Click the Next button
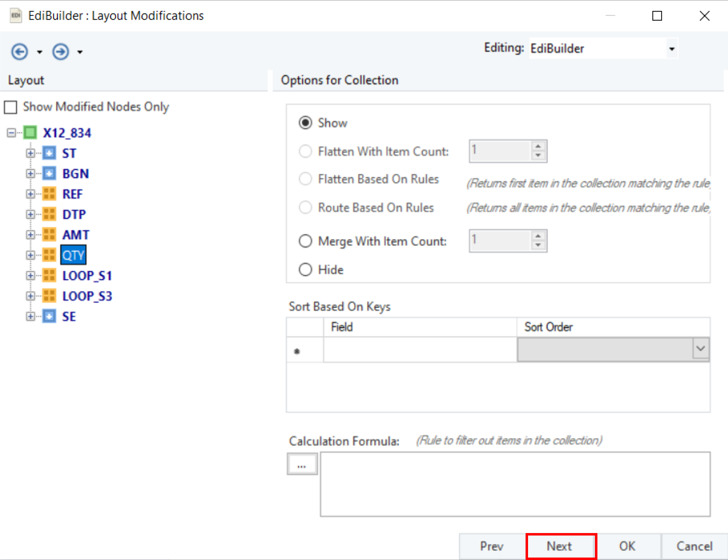The width and height of the screenshot is (728, 560). click(561, 546)
